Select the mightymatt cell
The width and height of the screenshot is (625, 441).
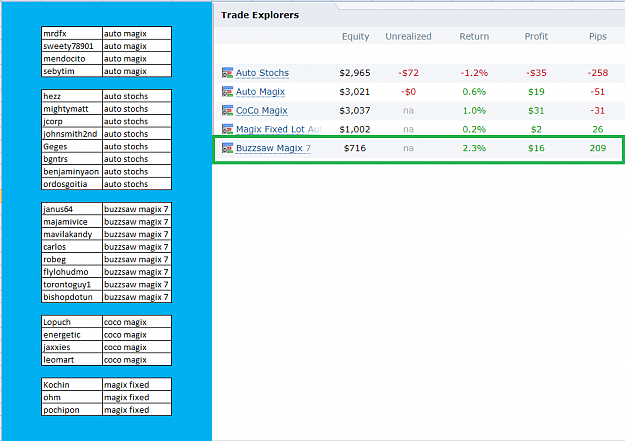tap(72, 109)
